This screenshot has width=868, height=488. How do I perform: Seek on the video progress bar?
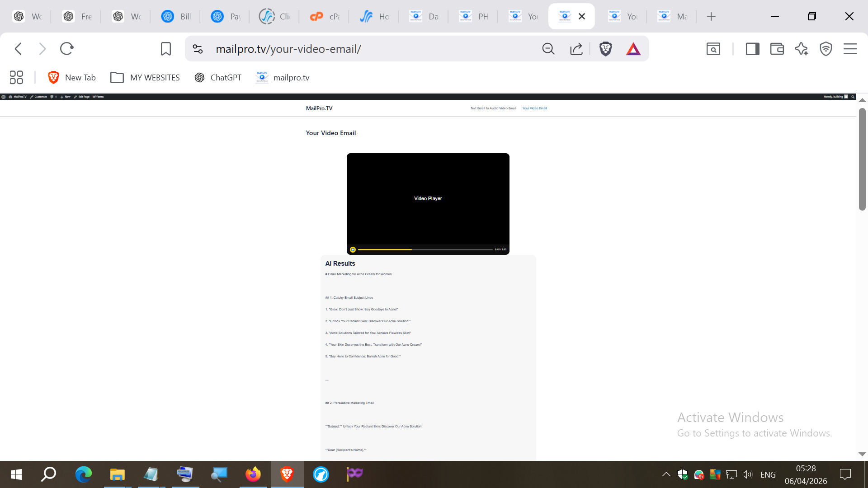point(425,249)
